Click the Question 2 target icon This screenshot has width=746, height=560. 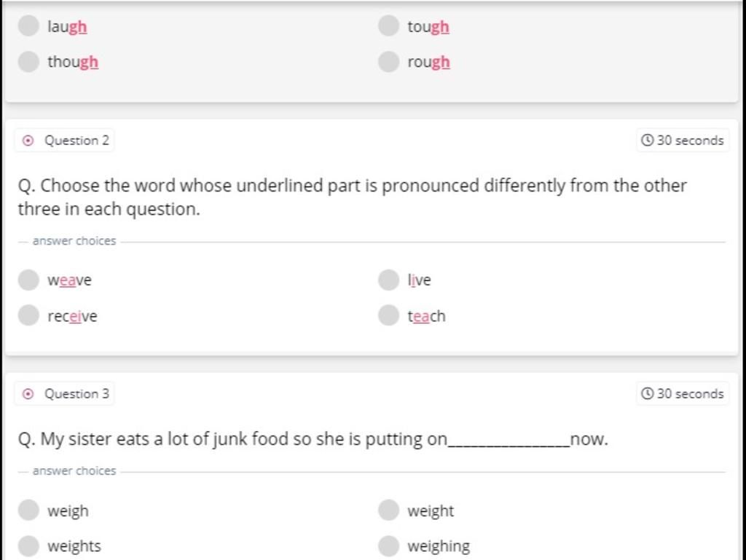click(x=28, y=141)
